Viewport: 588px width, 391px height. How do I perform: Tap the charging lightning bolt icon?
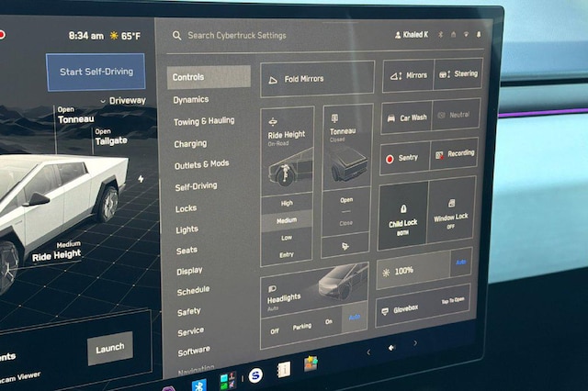pos(141,179)
